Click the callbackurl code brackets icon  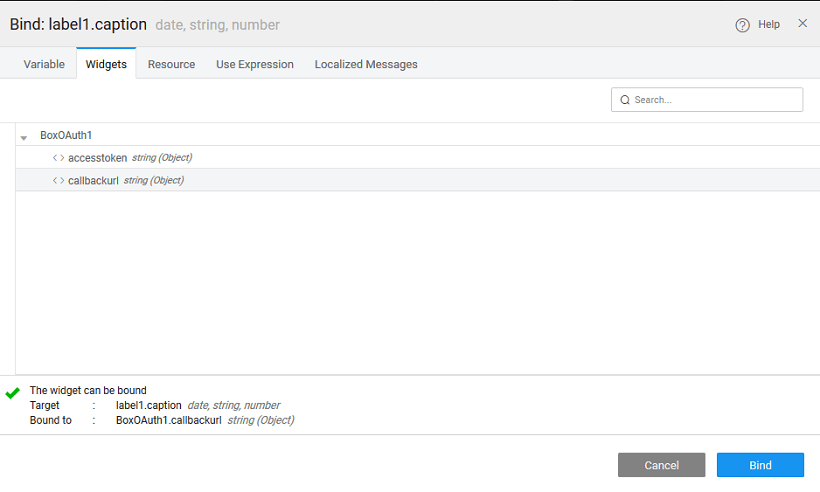[x=58, y=181]
